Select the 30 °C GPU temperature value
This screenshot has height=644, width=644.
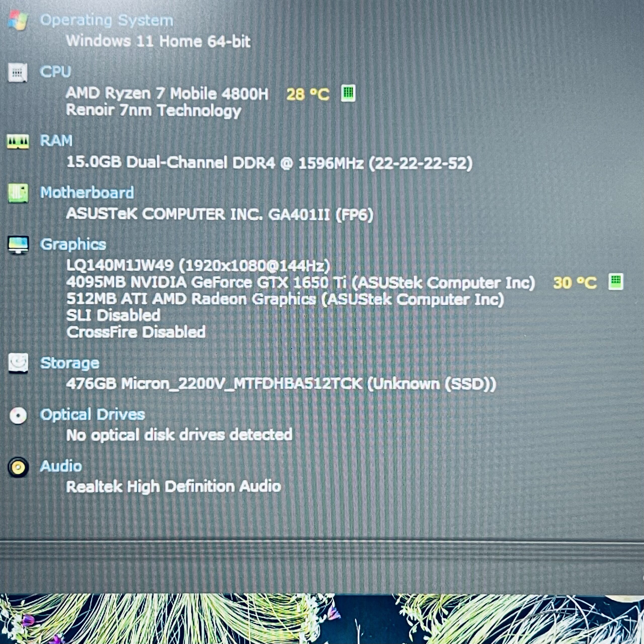tap(575, 283)
